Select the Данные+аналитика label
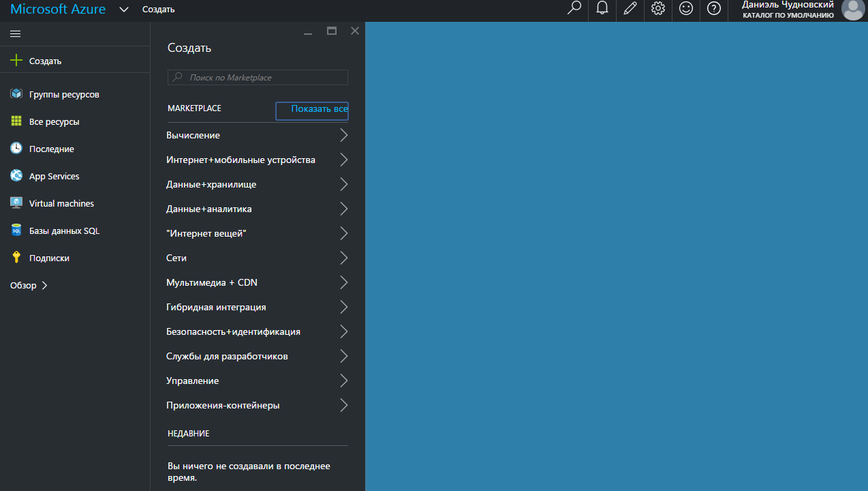Image resolution: width=868 pixels, height=491 pixels. tap(209, 209)
